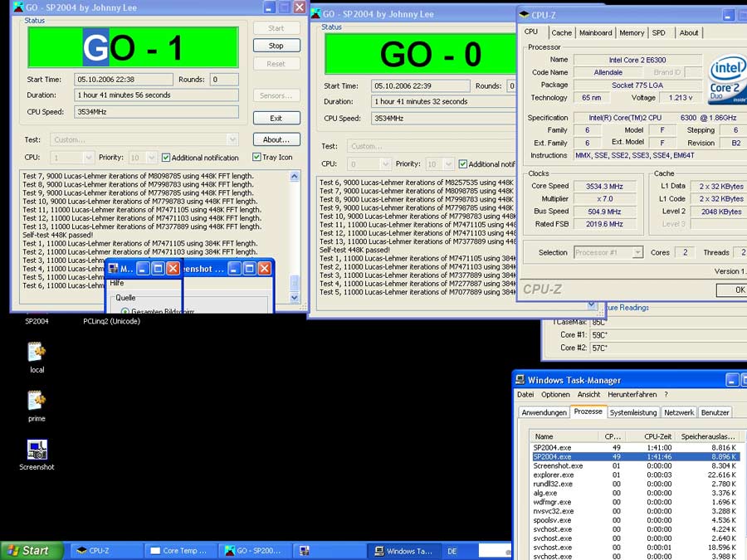This screenshot has height=560, width=747.
Task: Sort processes by the CPU-Zeit column header
Action: click(x=650, y=436)
